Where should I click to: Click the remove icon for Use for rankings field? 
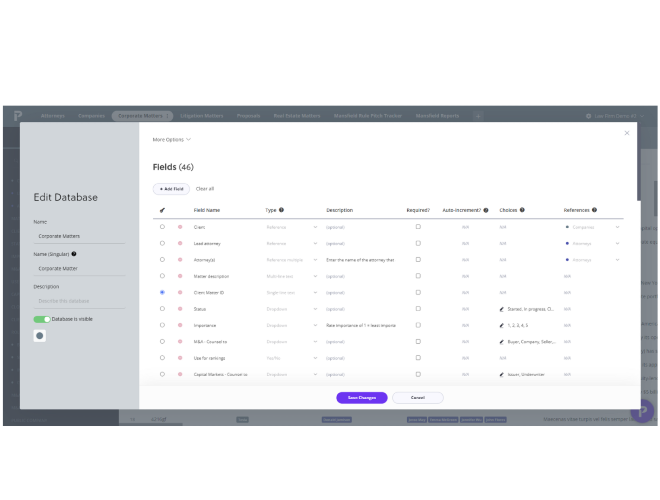click(180, 358)
